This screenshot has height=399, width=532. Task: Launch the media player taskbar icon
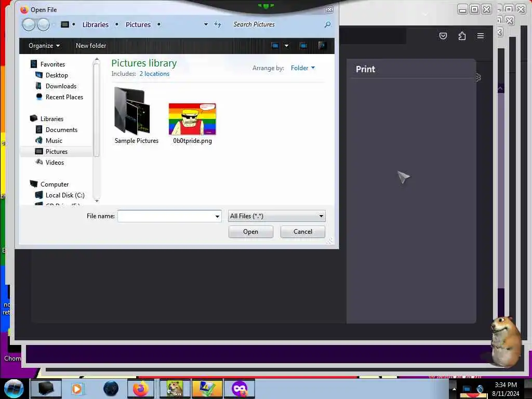(x=77, y=389)
